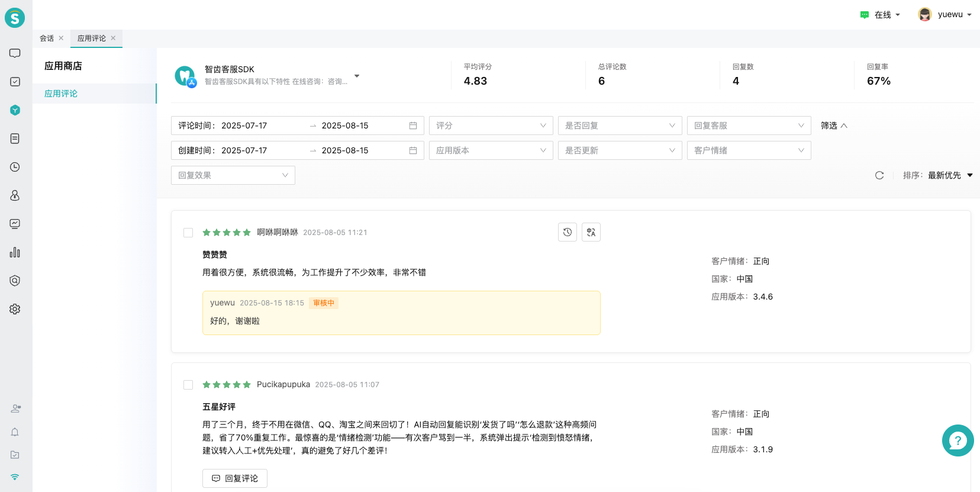Click 创建时间 start date 2025-07-17
Image resolution: width=980 pixels, height=492 pixels.
[244, 150]
